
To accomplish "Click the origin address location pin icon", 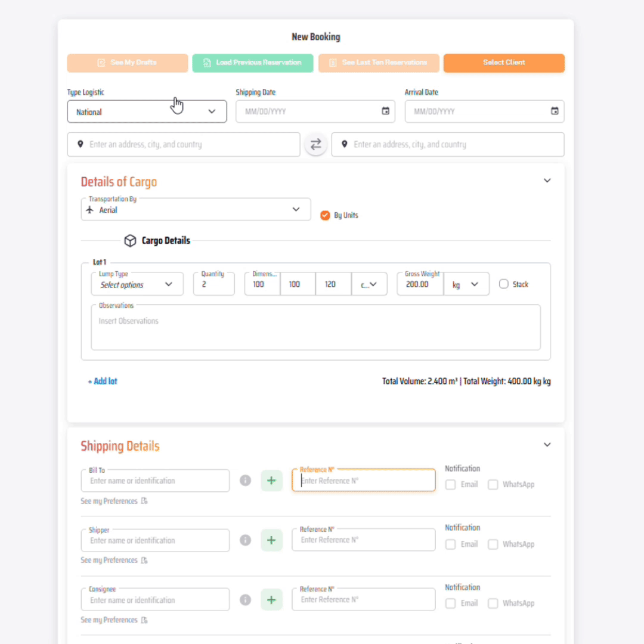I will 80,144.
